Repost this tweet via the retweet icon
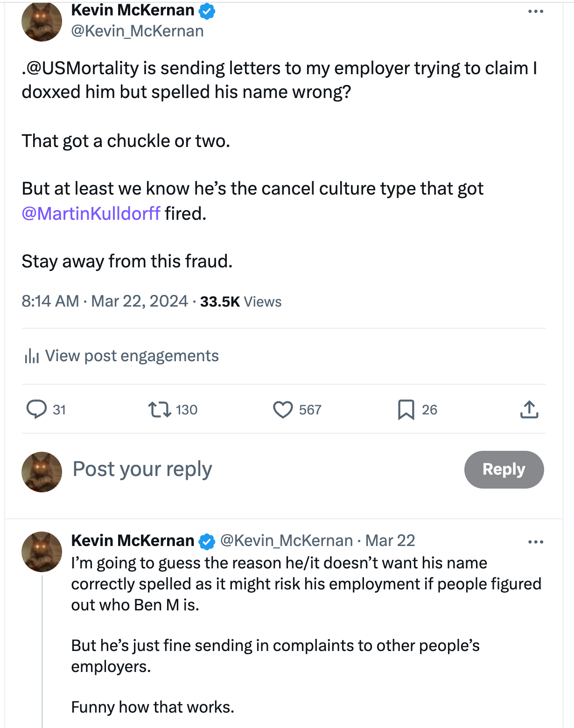 click(x=159, y=410)
